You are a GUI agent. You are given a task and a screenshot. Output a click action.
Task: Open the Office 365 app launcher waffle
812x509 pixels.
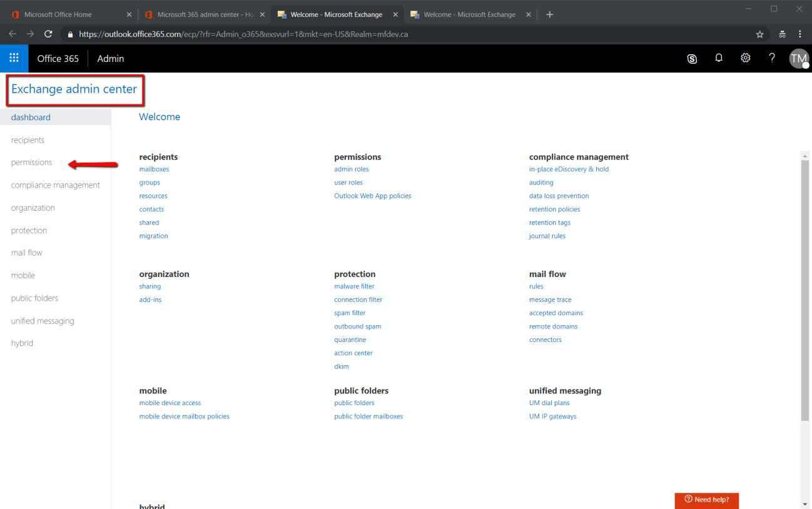[14, 58]
